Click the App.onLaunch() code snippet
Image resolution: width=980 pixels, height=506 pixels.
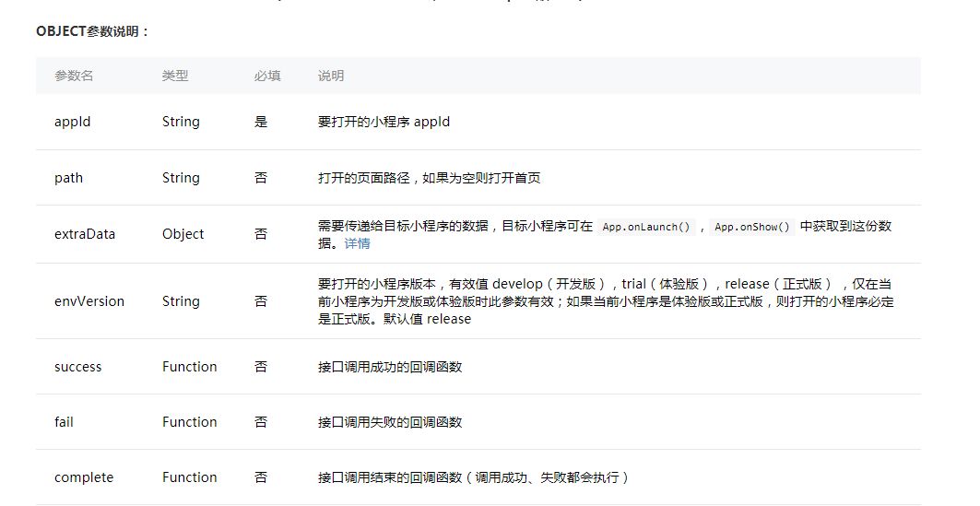(646, 227)
